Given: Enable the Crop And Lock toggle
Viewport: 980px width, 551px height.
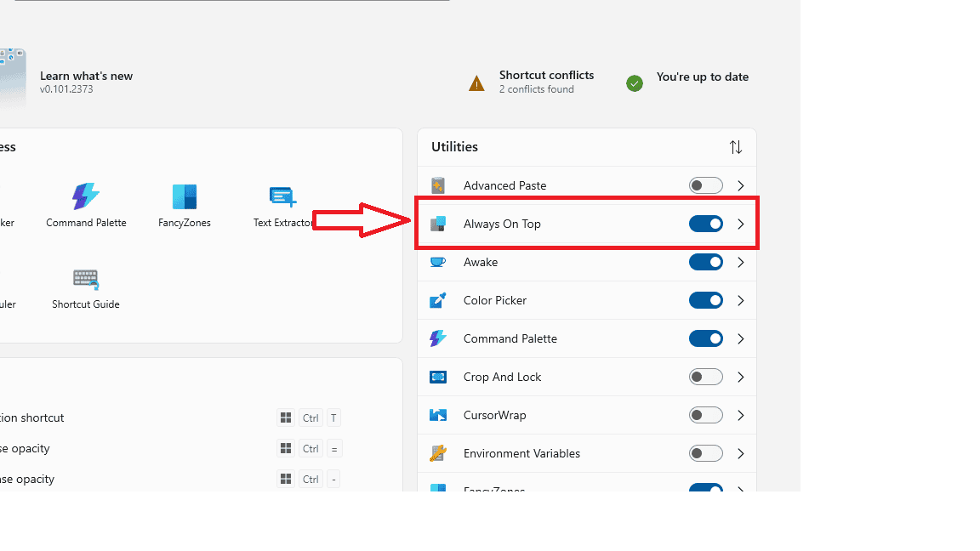Looking at the screenshot, I should (705, 377).
